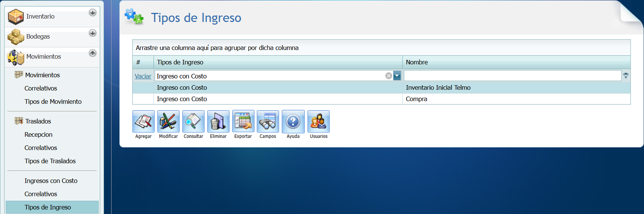Open Tipos de Traslados menu item
Image resolution: width=644 pixels, height=214 pixels.
[50, 161]
